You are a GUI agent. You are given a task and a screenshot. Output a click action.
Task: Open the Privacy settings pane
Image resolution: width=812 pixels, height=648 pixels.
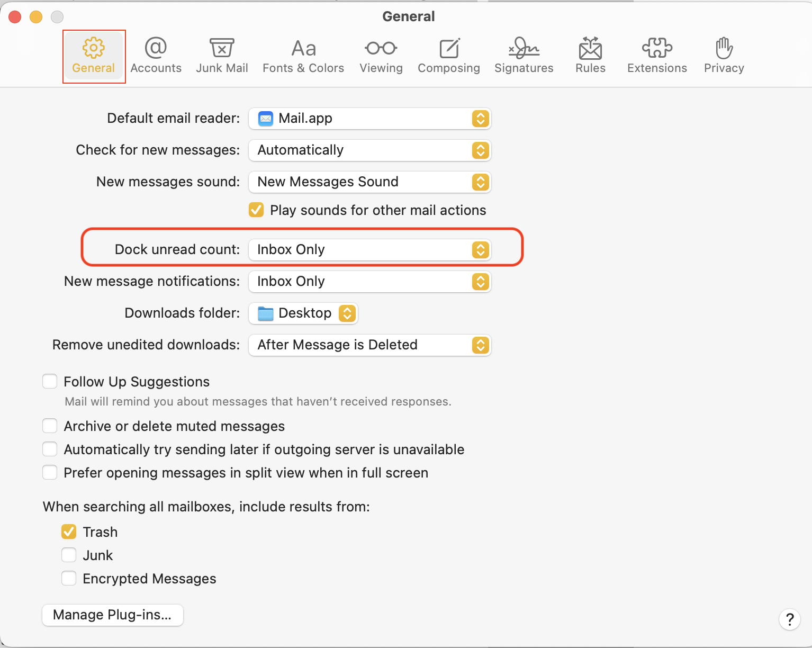tap(724, 55)
